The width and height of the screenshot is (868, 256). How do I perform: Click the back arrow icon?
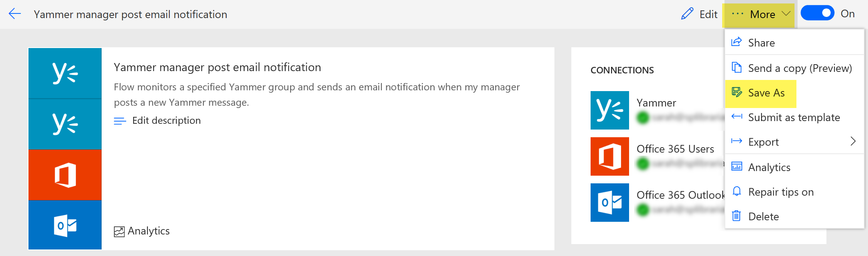coord(15,13)
